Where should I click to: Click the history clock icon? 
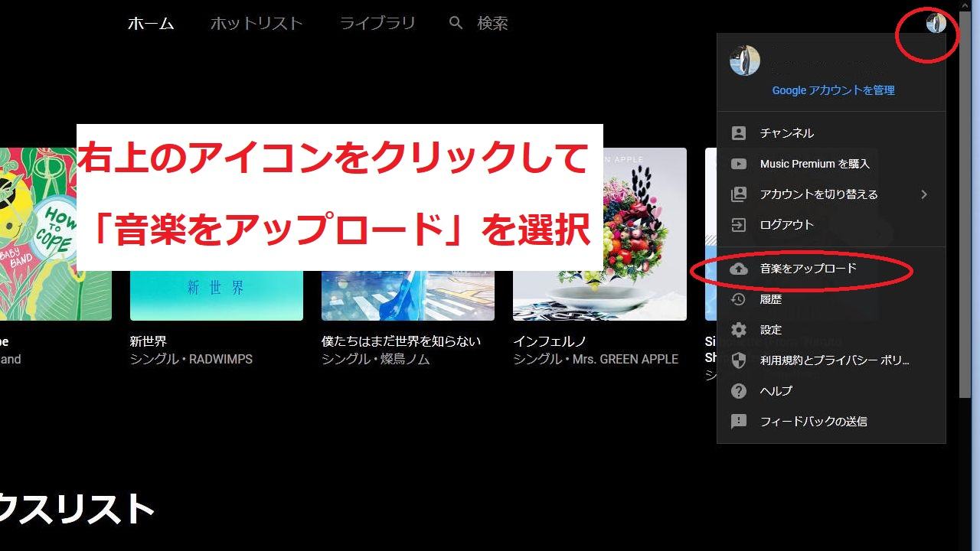pos(739,299)
